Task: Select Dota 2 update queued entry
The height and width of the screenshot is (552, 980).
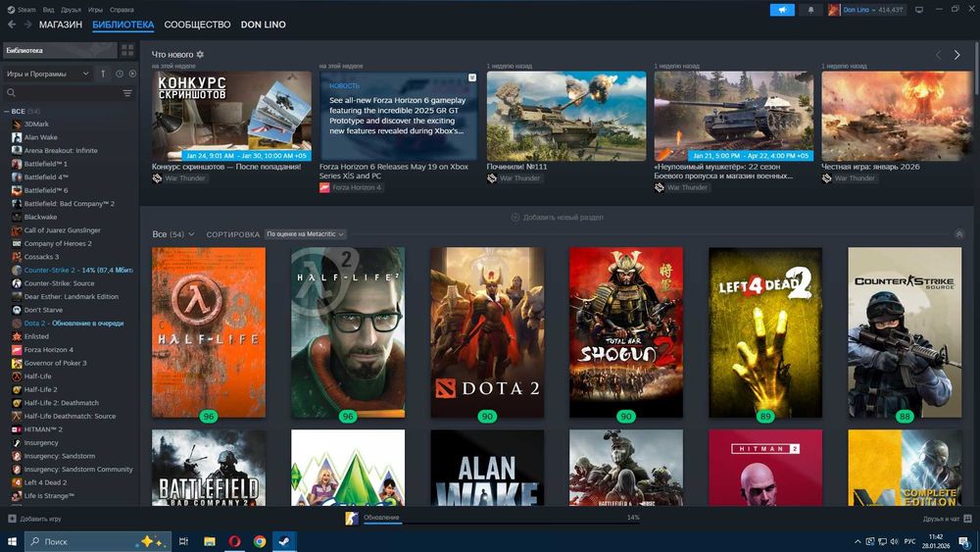Action: [68, 324]
